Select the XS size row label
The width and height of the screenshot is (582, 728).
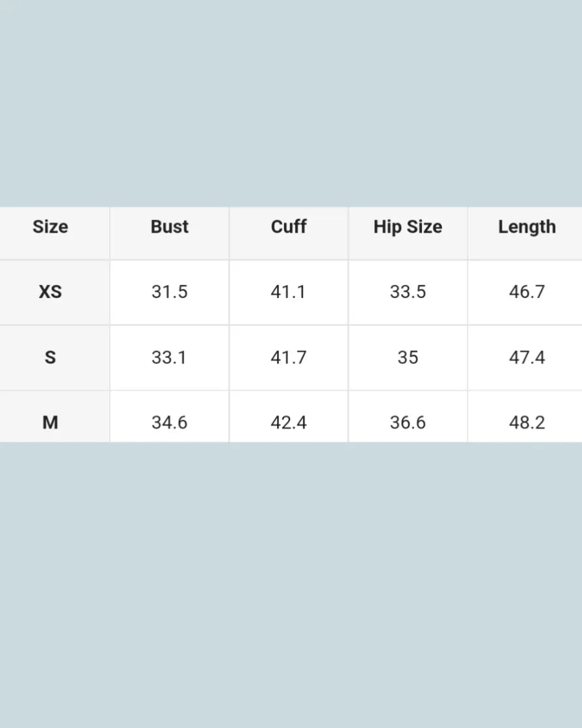pos(50,291)
